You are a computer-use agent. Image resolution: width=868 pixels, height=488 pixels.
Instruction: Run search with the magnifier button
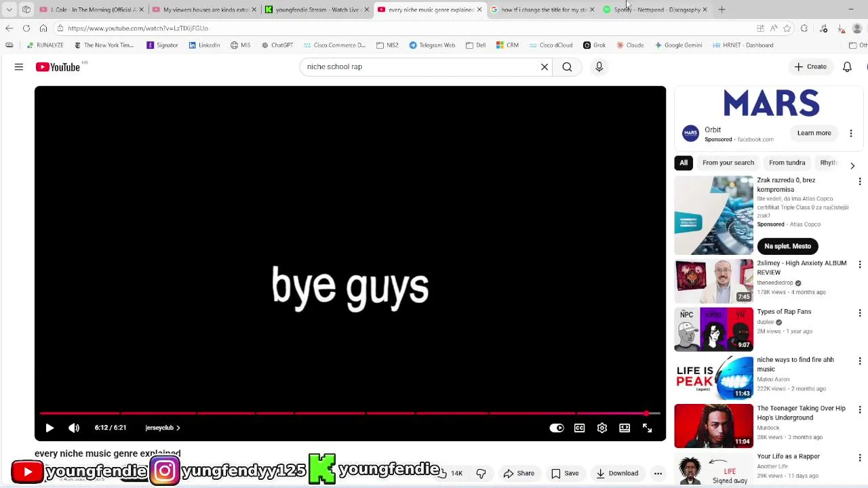coord(567,67)
